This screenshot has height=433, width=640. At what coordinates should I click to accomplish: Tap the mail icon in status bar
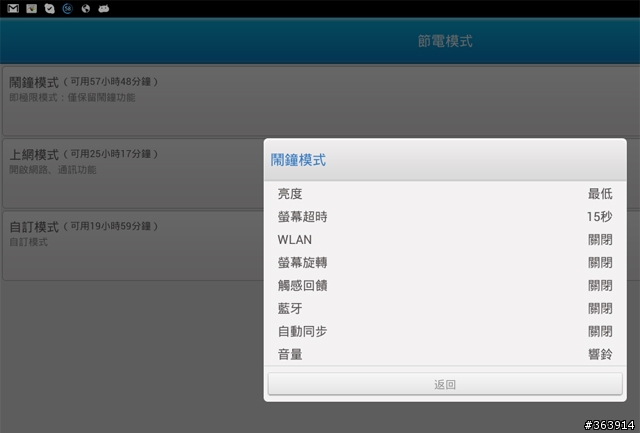pos(13,8)
